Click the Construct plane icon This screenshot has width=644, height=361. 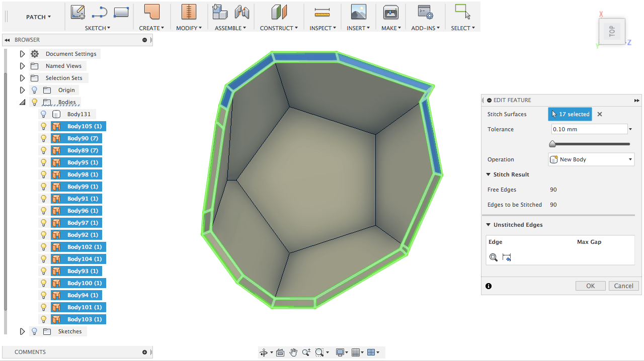[x=278, y=12]
